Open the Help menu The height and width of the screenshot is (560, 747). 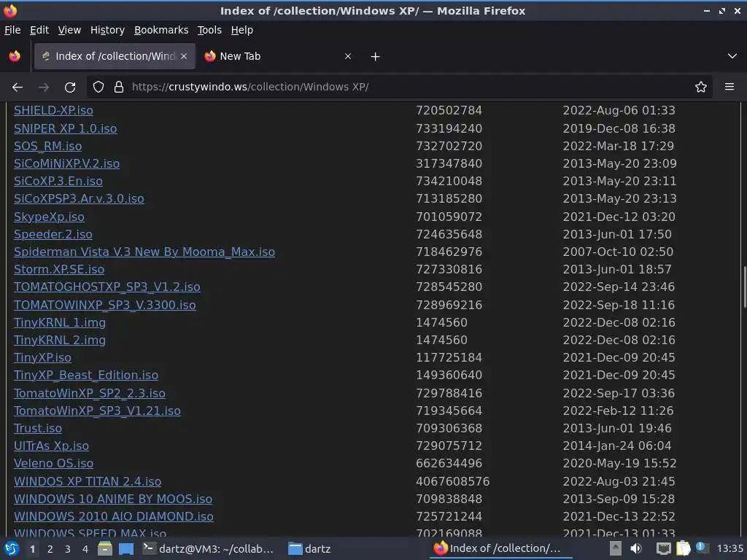(x=242, y=30)
